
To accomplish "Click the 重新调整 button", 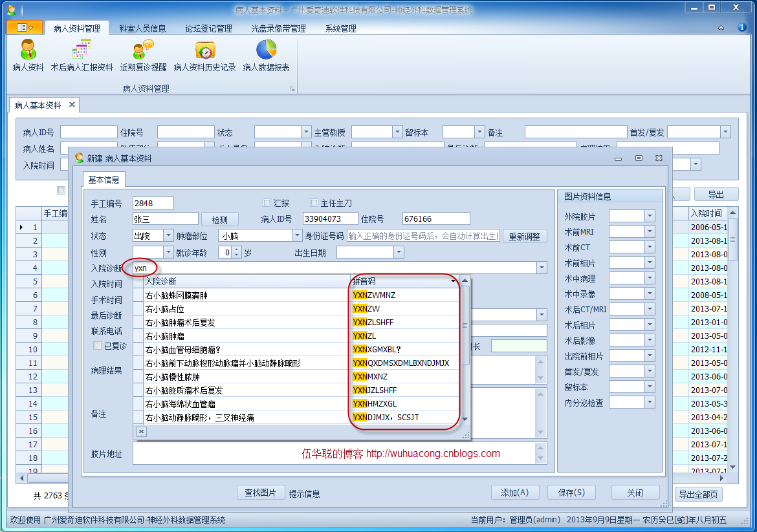I will [x=525, y=237].
